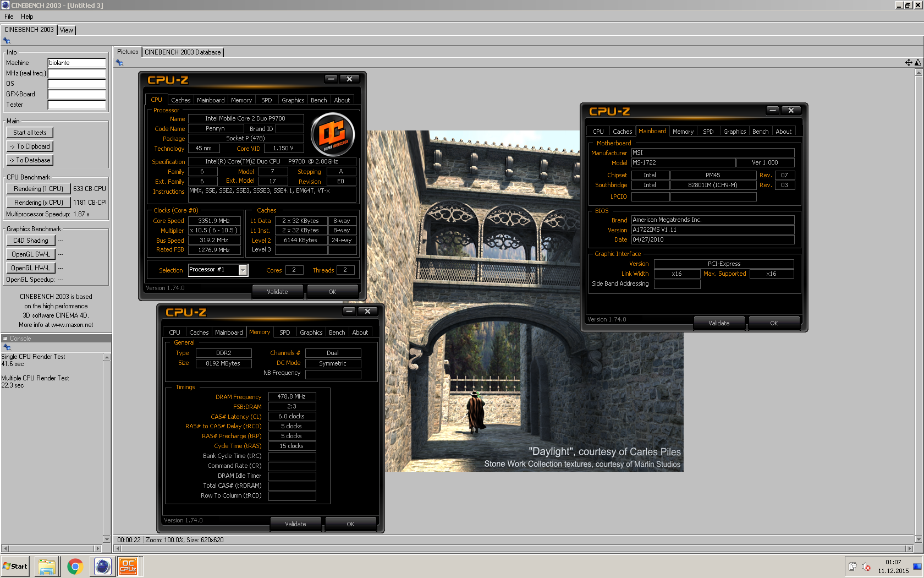The width and height of the screenshot is (924, 578).
Task: Click the CPU-Z taskbar icon
Action: (128, 566)
